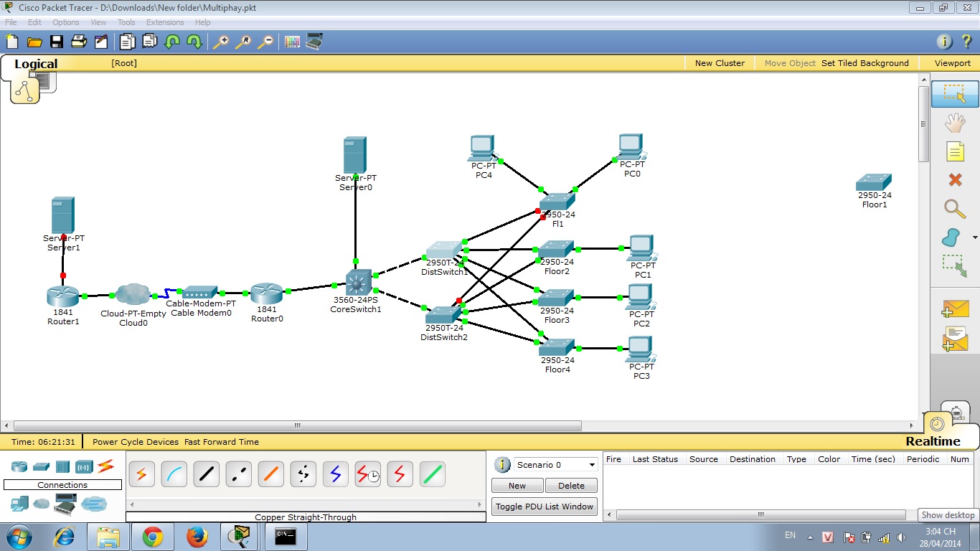This screenshot has height=551, width=980.
Task: Click the Undo green arrow icon
Action: tap(172, 42)
